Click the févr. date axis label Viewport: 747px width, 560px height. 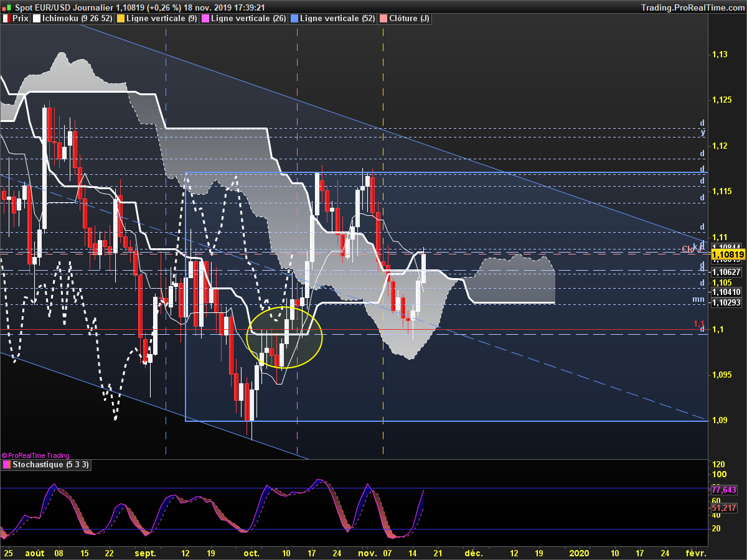[x=696, y=553]
